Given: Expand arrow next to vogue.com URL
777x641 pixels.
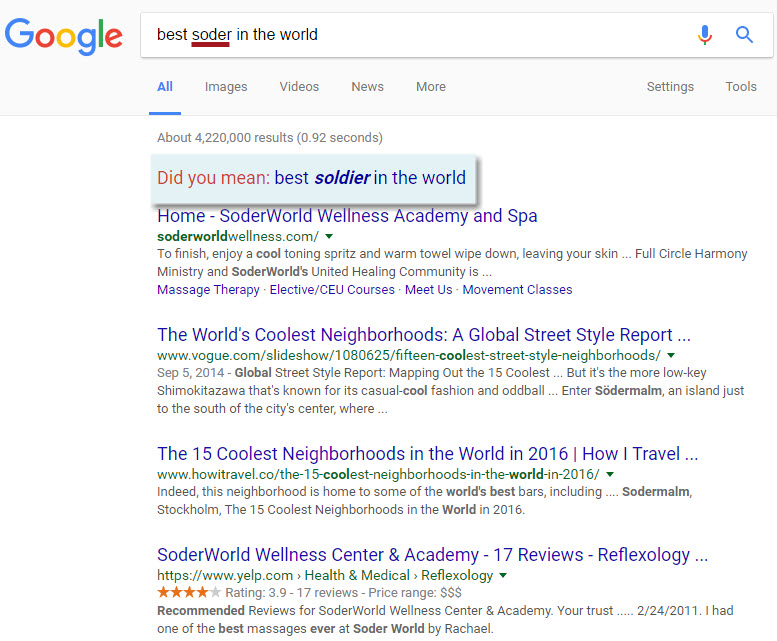Looking at the screenshot, I should [x=671, y=356].
